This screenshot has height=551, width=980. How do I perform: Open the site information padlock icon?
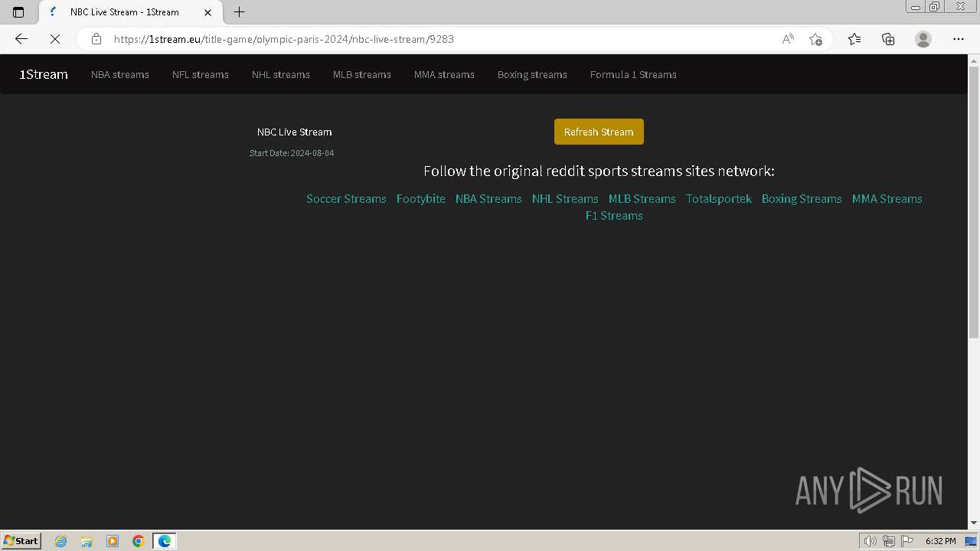coord(96,39)
